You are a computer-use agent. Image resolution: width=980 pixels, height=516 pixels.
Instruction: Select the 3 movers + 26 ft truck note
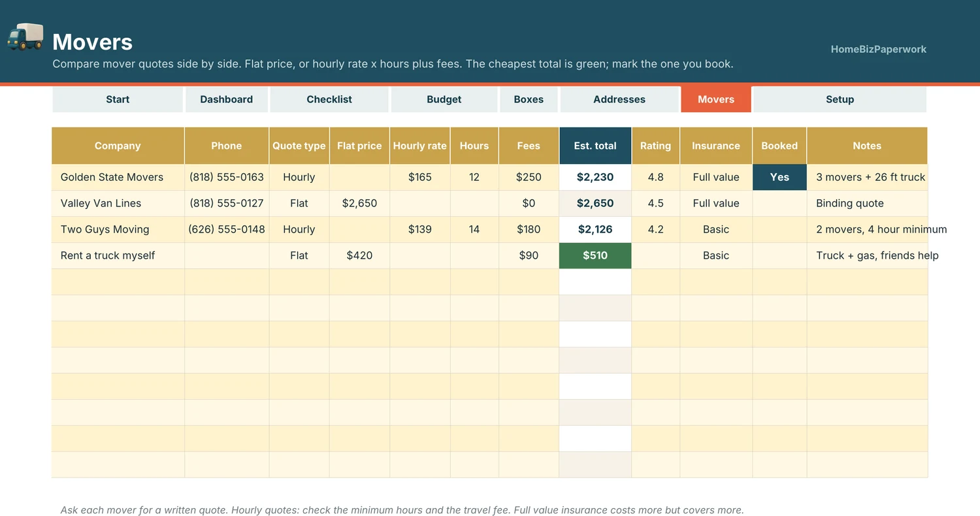pyautogui.click(x=867, y=177)
